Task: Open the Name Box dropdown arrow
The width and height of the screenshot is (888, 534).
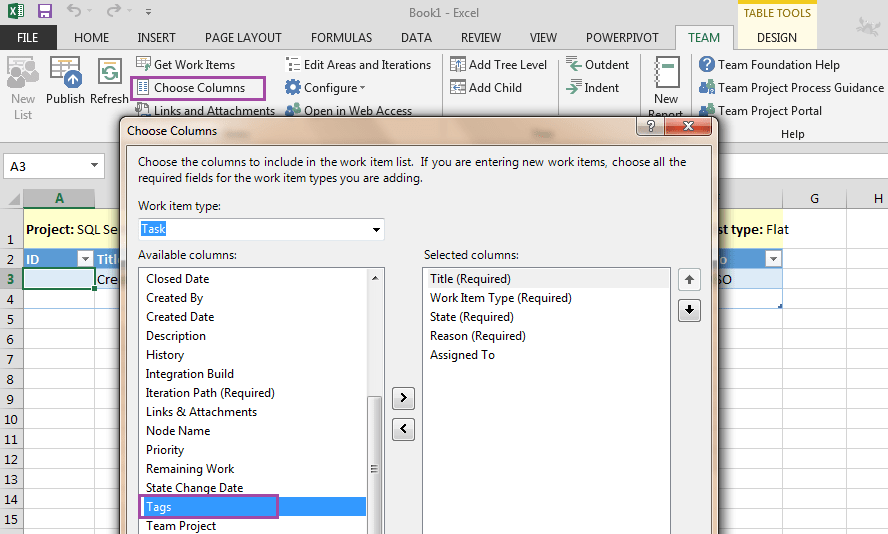Action: click(x=94, y=167)
